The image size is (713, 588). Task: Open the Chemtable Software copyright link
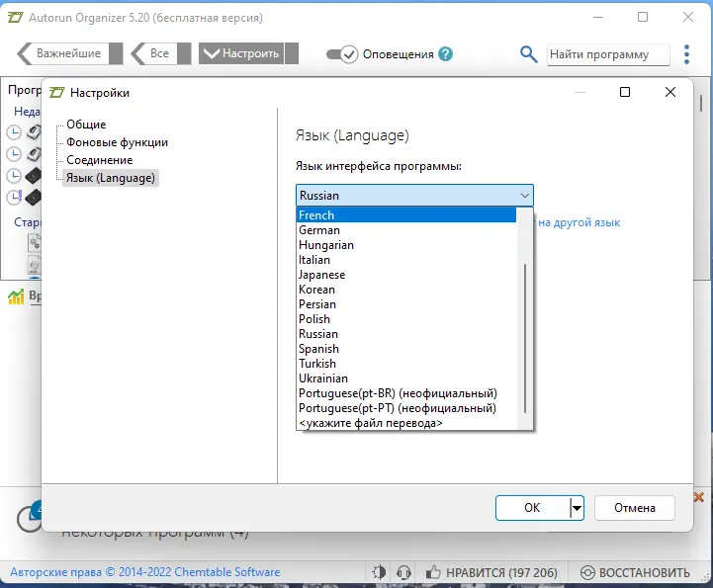[145, 572]
